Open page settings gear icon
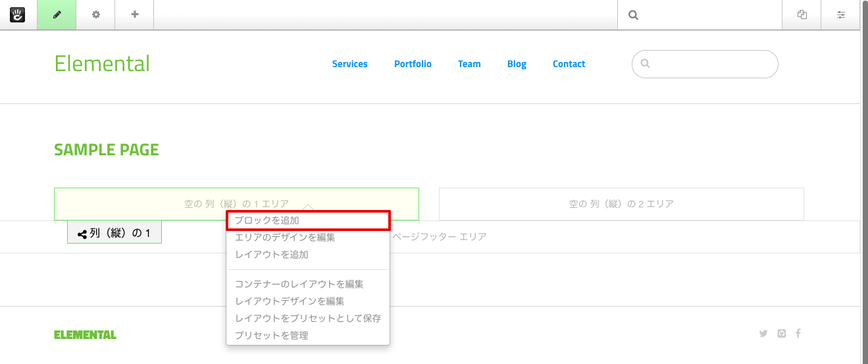The image size is (868, 364). point(95,14)
